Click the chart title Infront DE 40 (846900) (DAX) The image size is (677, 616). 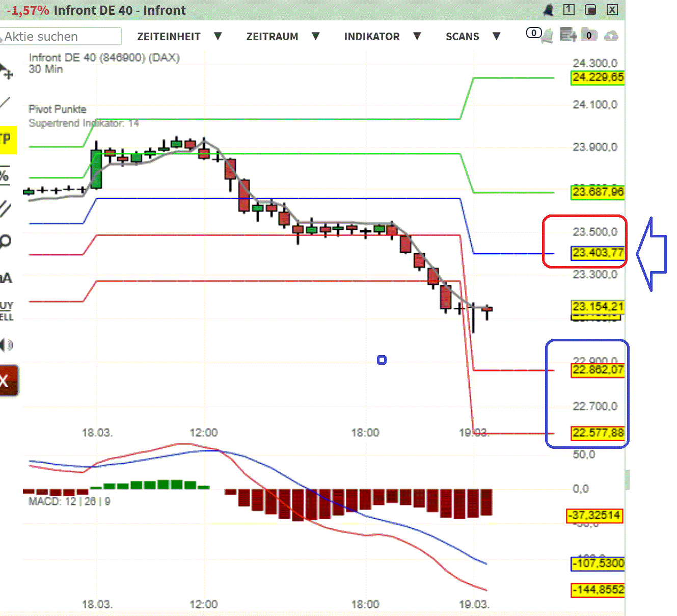[104, 58]
